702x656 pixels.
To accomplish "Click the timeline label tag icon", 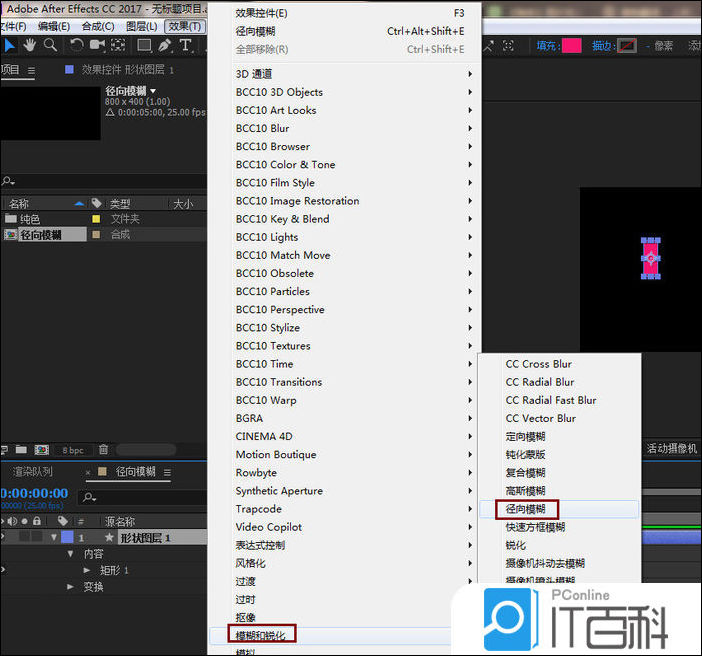I will tap(63, 521).
